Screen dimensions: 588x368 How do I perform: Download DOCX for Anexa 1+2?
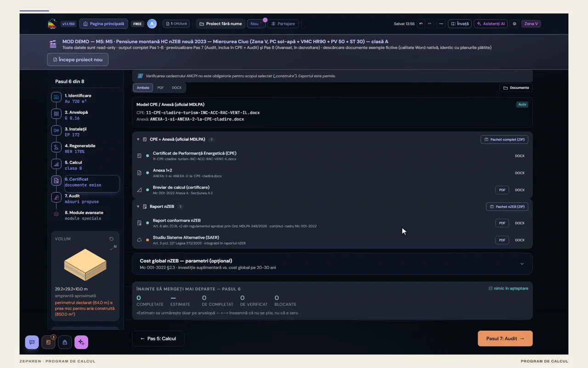click(x=520, y=173)
